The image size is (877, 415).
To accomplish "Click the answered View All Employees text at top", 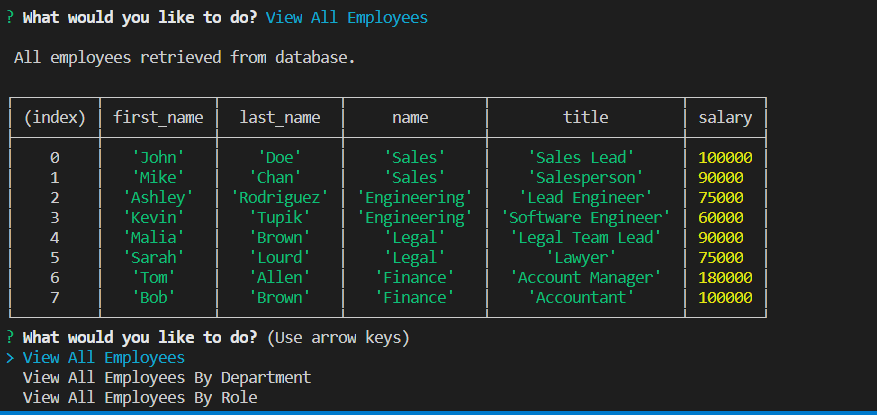I will 347,18.
